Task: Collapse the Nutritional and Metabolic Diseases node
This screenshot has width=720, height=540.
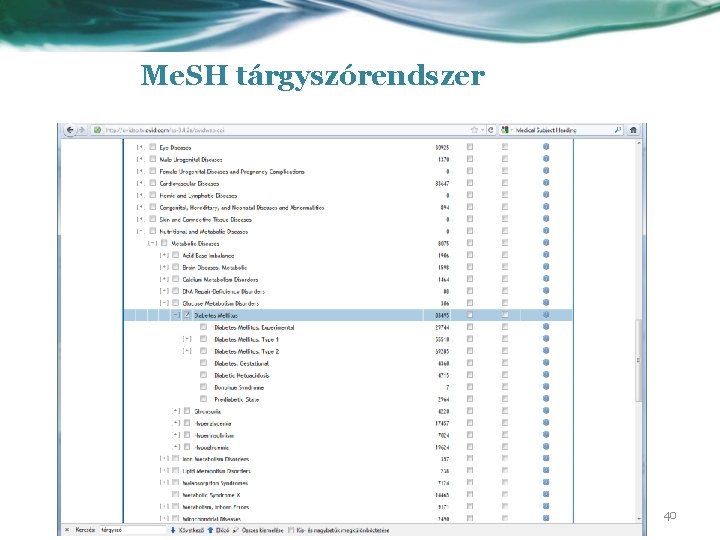Action: (141, 231)
